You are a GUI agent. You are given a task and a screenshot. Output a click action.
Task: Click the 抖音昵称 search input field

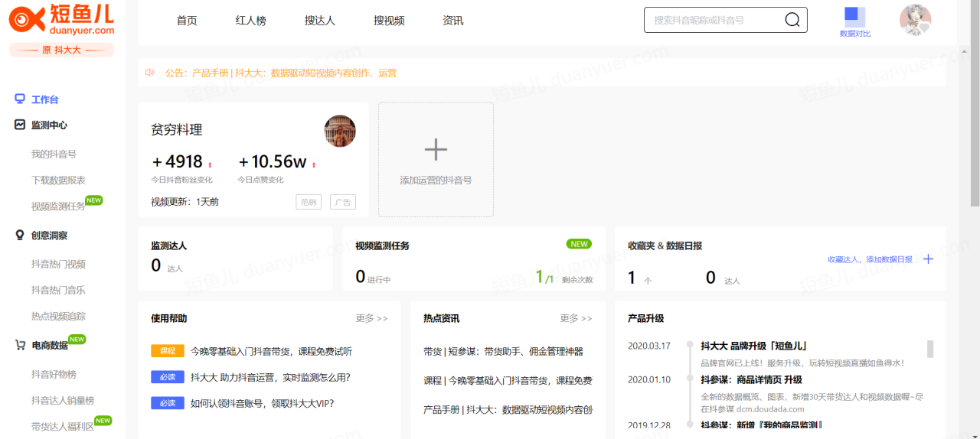click(x=712, y=20)
